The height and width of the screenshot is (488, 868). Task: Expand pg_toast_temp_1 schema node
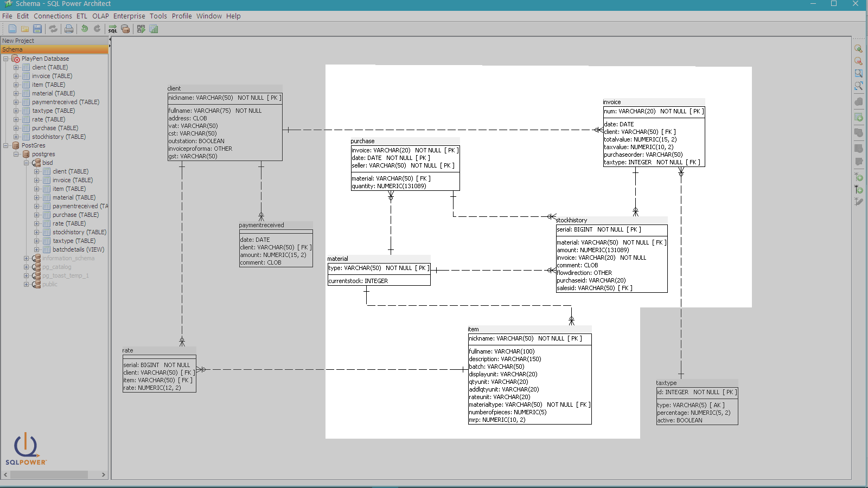click(x=26, y=275)
